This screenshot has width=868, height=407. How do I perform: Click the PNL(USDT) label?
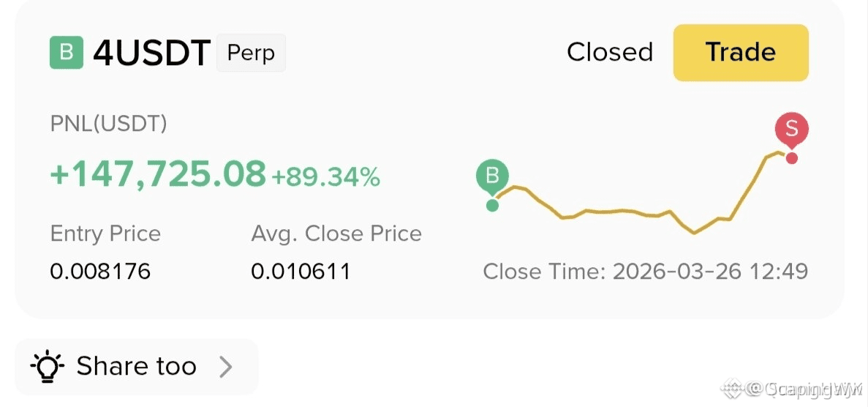pyautogui.click(x=108, y=124)
